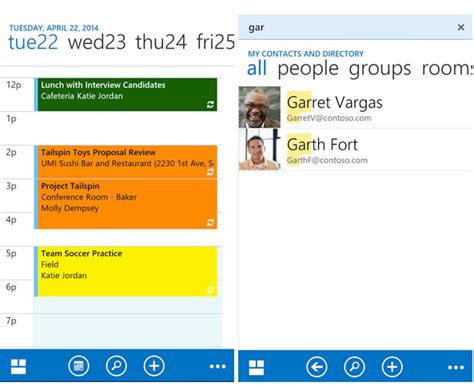474x386 pixels.
Task: Select the groups filter tab
Action: click(x=380, y=69)
